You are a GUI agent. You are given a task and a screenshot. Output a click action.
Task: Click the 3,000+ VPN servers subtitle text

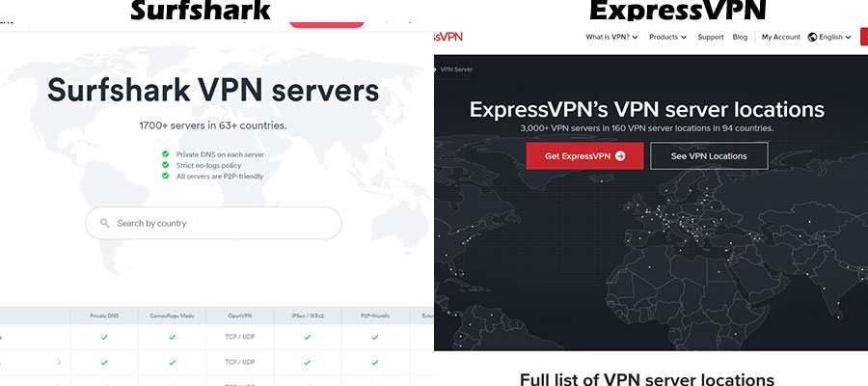[646, 128]
